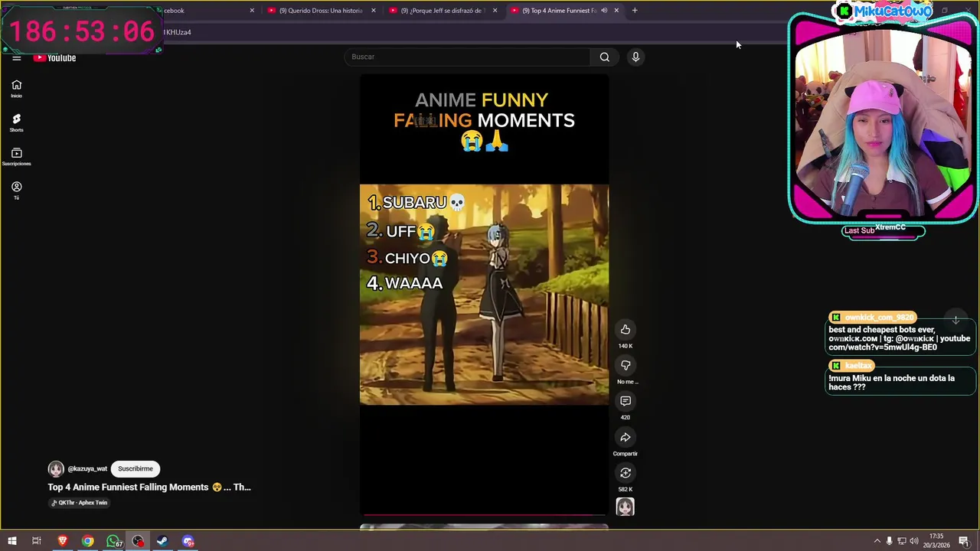Open OBS Studio from the taskbar
The width and height of the screenshot is (980, 551).
pyautogui.click(x=138, y=541)
